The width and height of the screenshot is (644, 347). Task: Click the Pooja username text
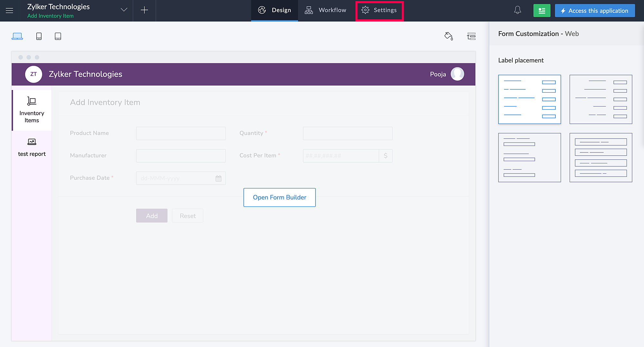tap(438, 74)
